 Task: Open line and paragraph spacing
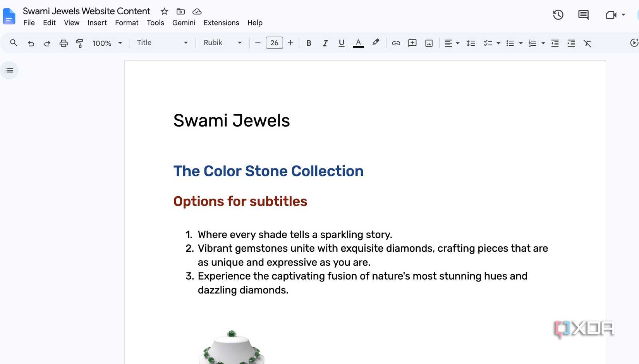pos(471,43)
